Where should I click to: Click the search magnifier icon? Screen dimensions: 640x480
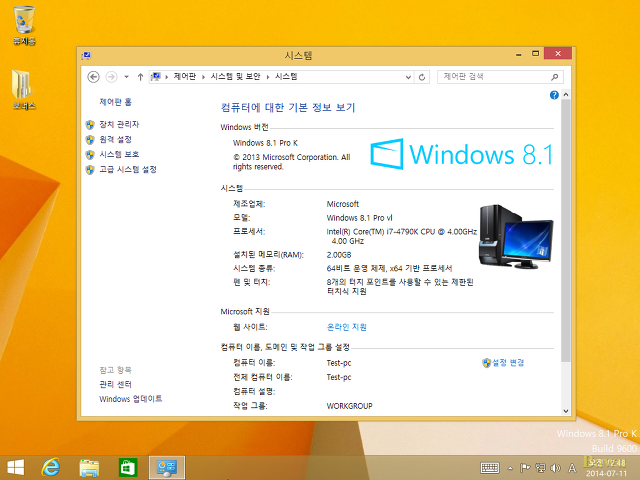[x=554, y=77]
